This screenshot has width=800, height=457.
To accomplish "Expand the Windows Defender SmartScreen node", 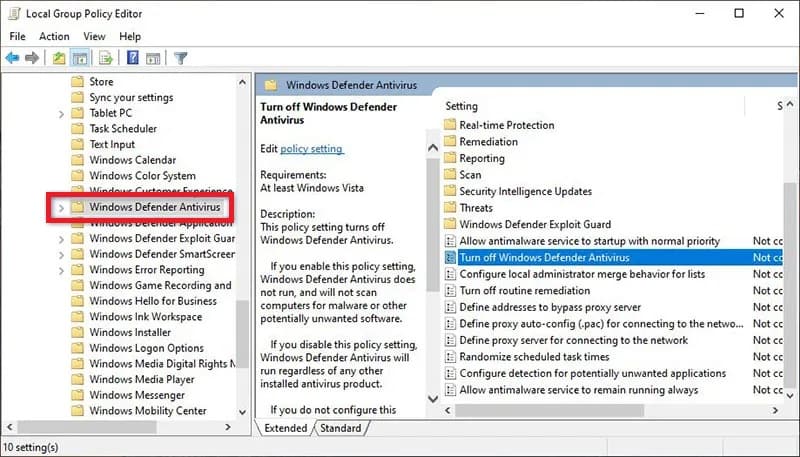I will (61, 255).
